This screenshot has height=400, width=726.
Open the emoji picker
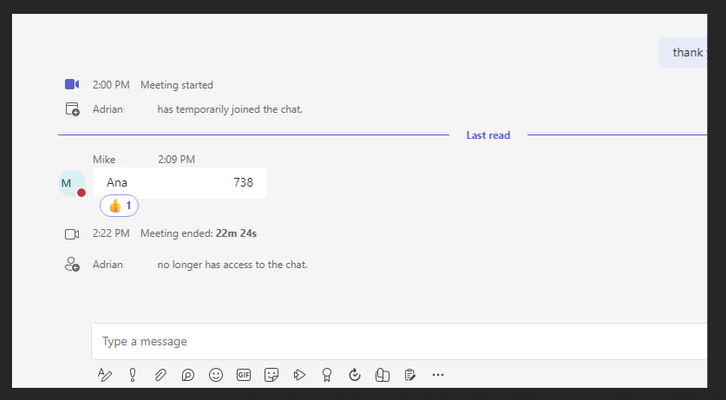pyautogui.click(x=216, y=375)
